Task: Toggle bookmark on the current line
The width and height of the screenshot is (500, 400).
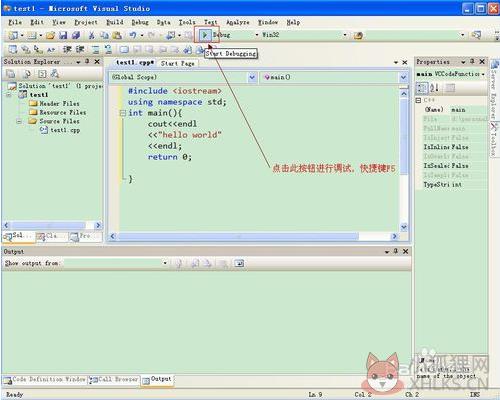Action: click(x=124, y=50)
